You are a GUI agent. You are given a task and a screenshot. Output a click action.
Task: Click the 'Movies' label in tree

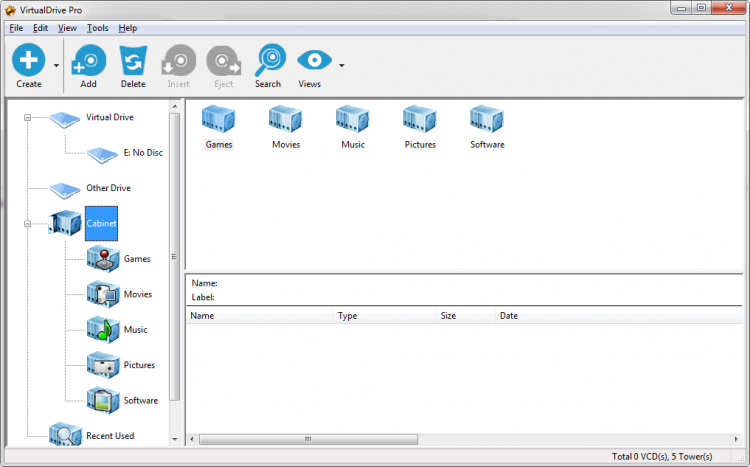coord(138,294)
